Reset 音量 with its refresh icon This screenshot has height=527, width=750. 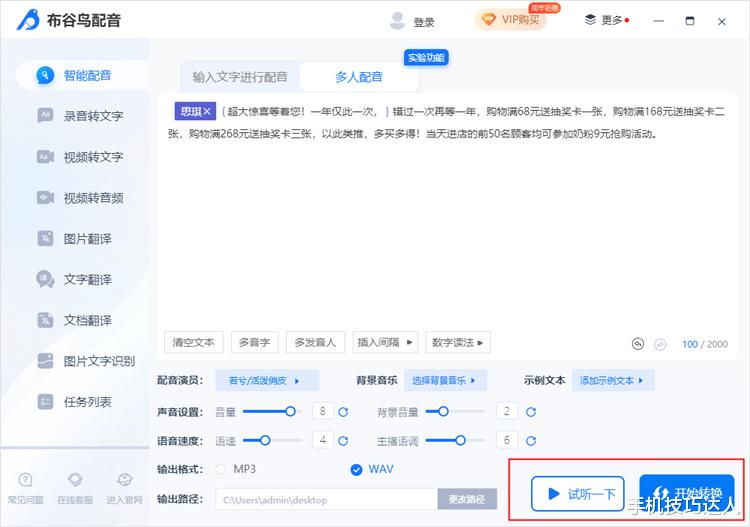[343, 412]
